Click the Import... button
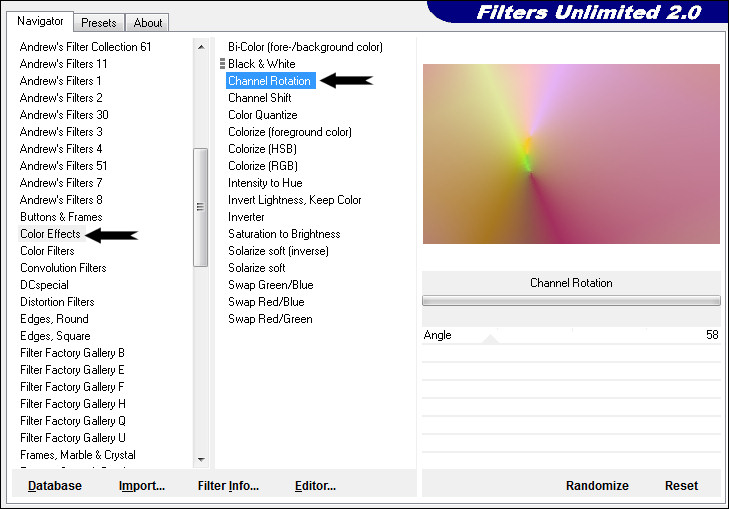The image size is (729, 509). pos(142,486)
